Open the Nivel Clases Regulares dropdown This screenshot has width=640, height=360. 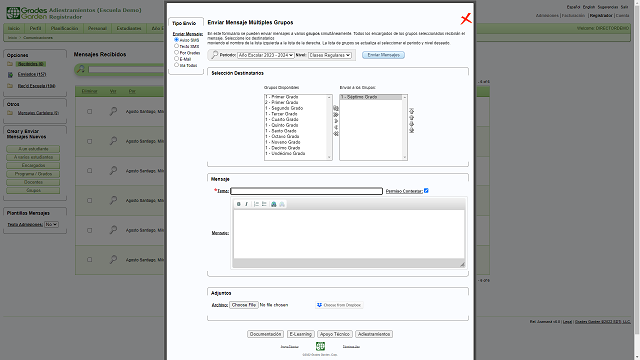(x=330, y=55)
